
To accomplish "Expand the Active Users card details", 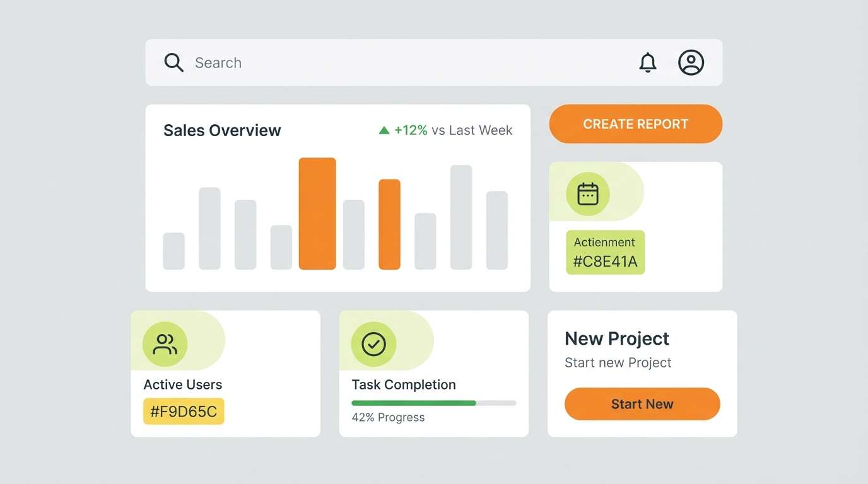I will [x=225, y=373].
